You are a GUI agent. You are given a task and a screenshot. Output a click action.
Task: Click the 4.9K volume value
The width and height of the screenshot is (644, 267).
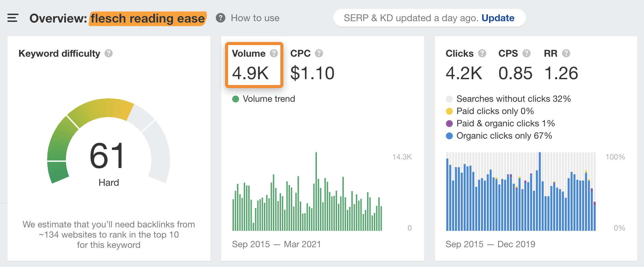pos(251,73)
